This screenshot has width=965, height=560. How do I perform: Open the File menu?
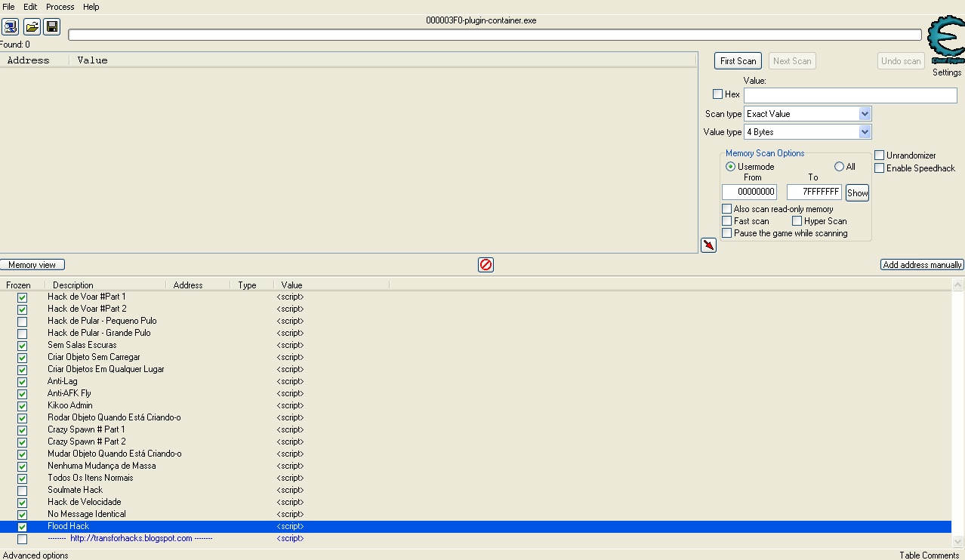click(8, 7)
